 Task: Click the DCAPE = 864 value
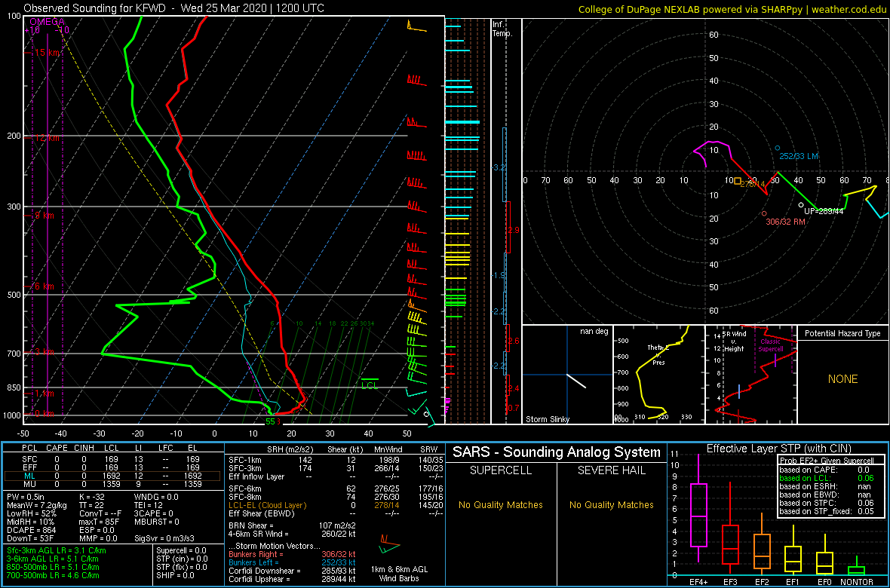(31, 529)
